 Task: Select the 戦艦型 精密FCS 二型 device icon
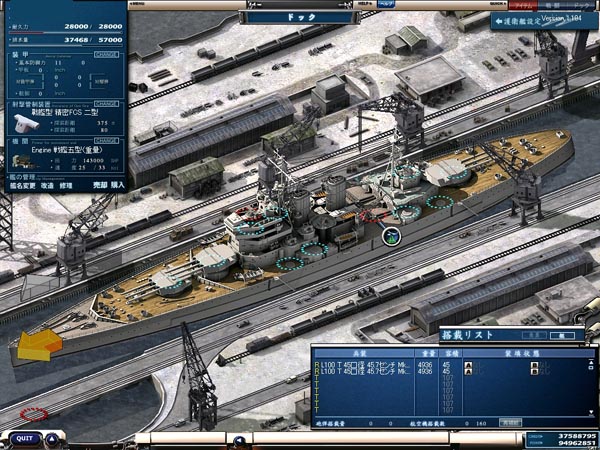point(26,123)
